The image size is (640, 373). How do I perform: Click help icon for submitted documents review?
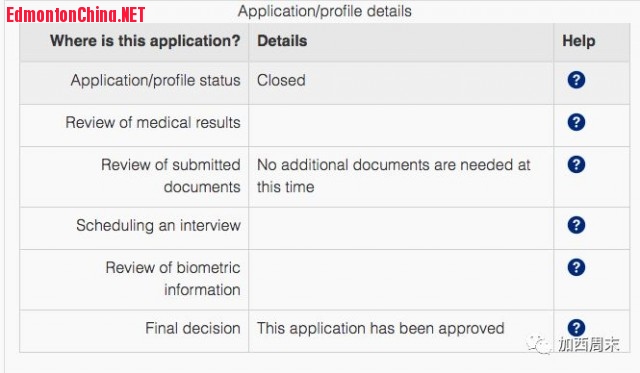[x=576, y=164]
